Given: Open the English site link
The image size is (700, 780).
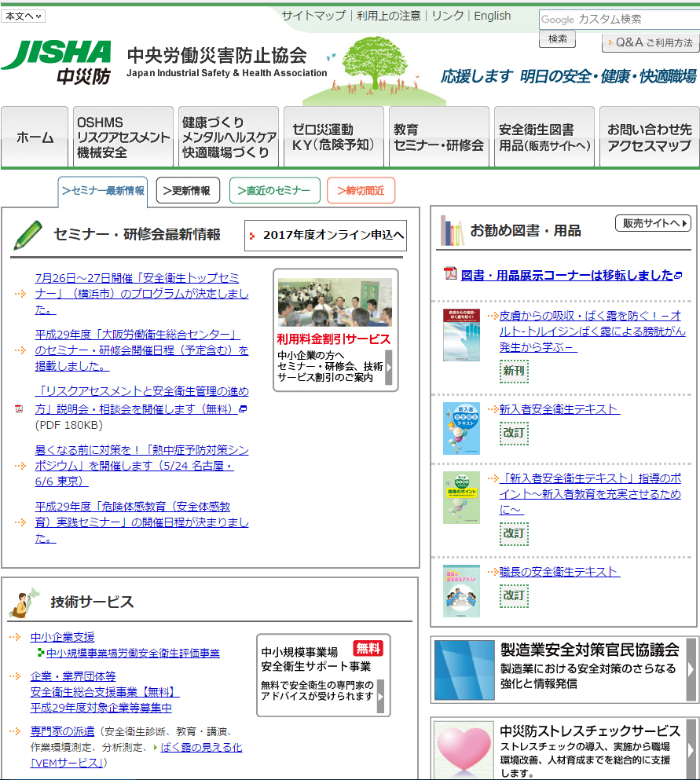Looking at the screenshot, I should pyautogui.click(x=493, y=16).
